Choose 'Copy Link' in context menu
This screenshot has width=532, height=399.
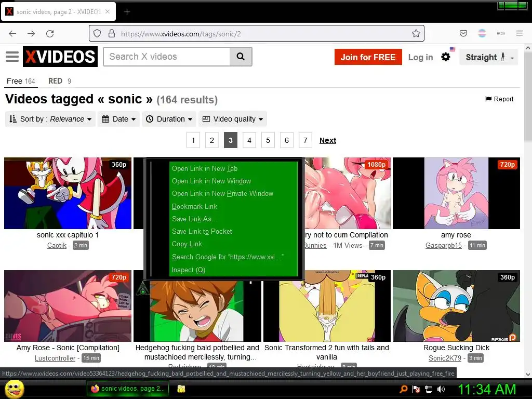pos(234,244)
